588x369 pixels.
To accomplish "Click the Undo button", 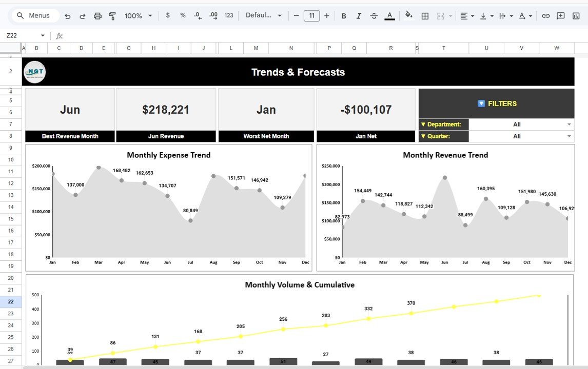I will (67, 16).
